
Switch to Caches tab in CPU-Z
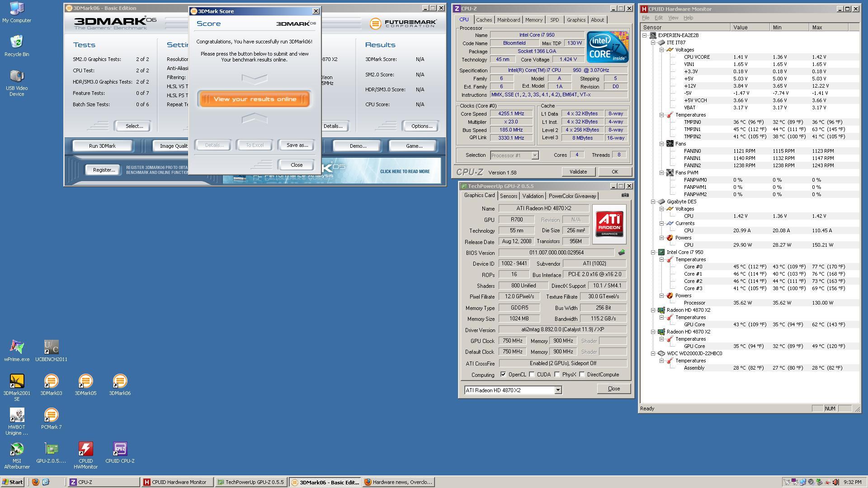[484, 20]
